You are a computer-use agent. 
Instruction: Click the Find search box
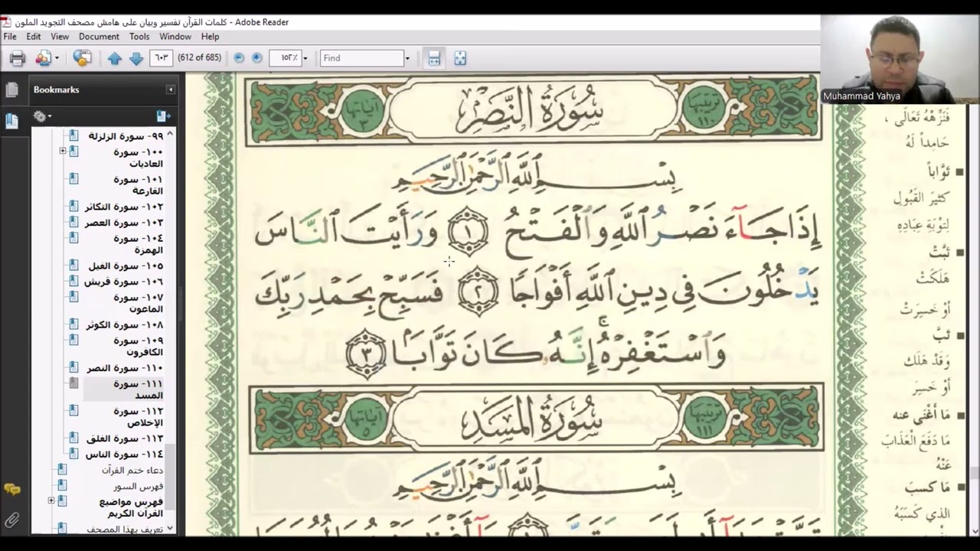(361, 58)
